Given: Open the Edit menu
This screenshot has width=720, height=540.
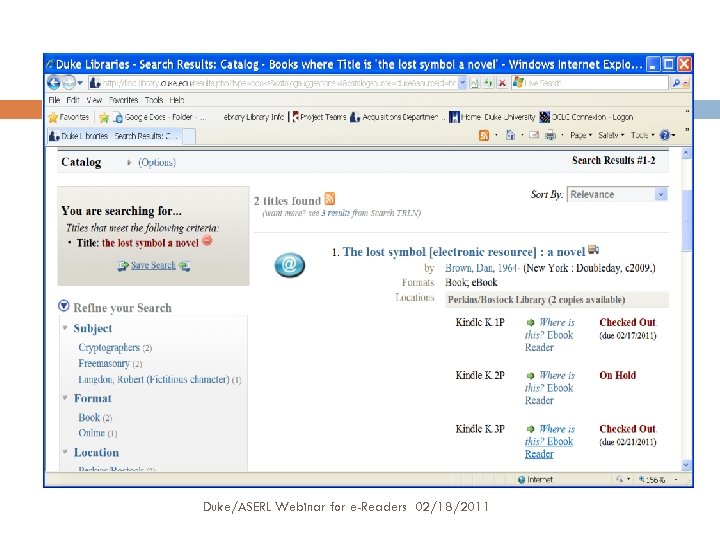Looking at the screenshot, I should point(73,100).
